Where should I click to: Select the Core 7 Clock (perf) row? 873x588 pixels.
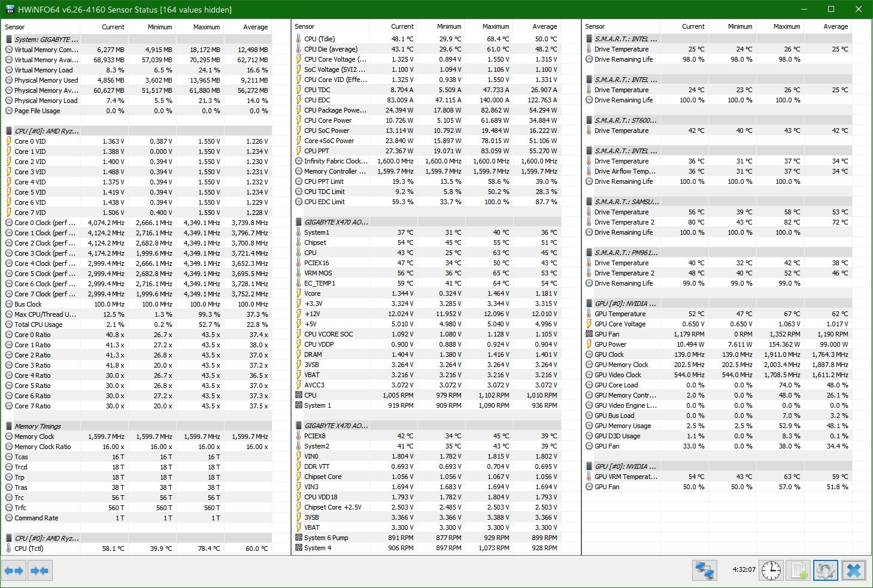(137, 294)
